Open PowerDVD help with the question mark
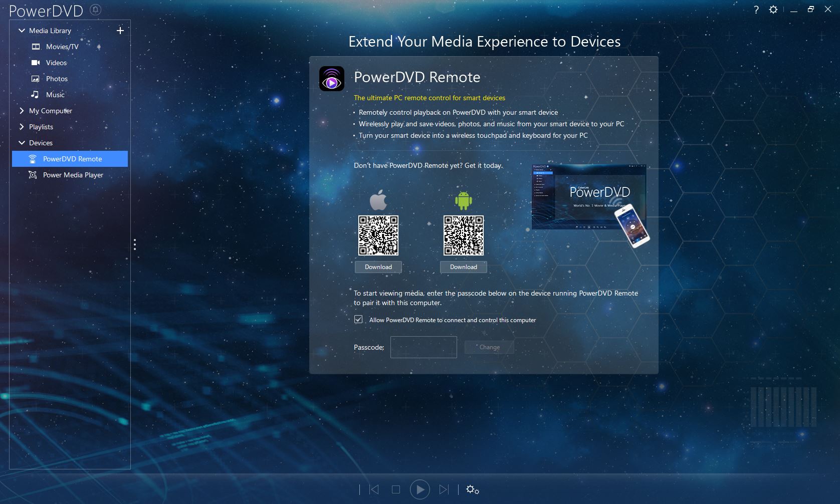Image resolution: width=840 pixels, height=504 pixels. pos(756,9)
